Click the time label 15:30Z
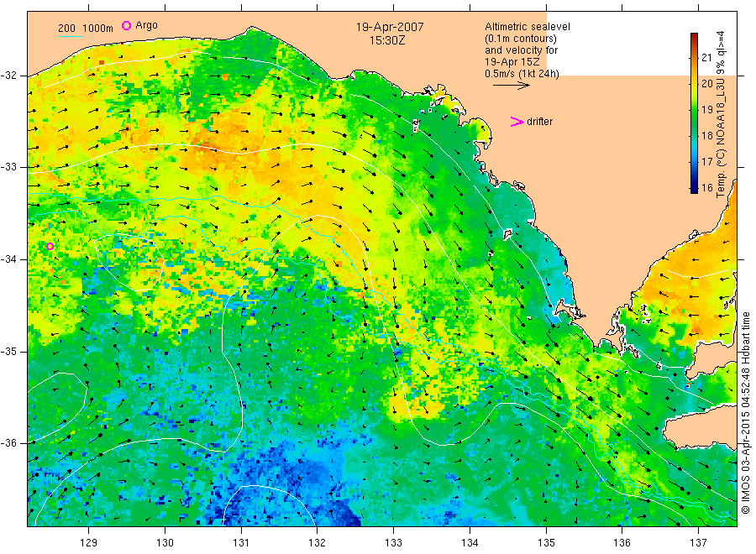 coord(387,40)
